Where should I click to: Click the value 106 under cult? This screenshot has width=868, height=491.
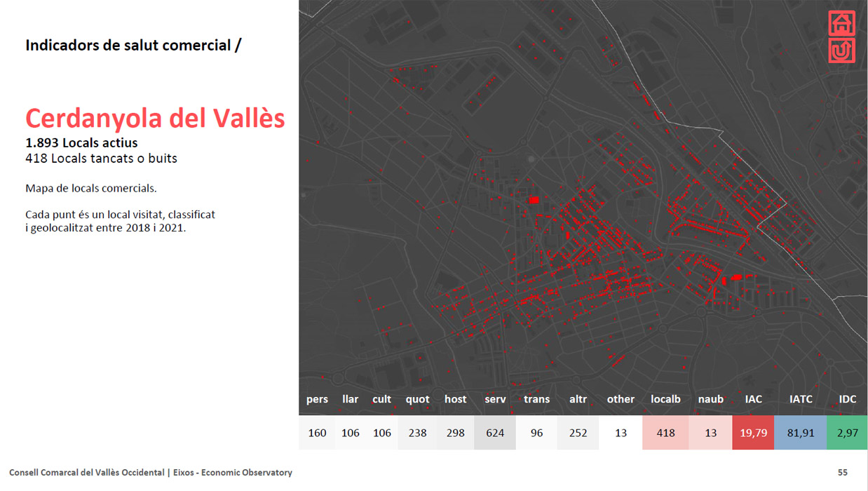click(x=382, y=433)
